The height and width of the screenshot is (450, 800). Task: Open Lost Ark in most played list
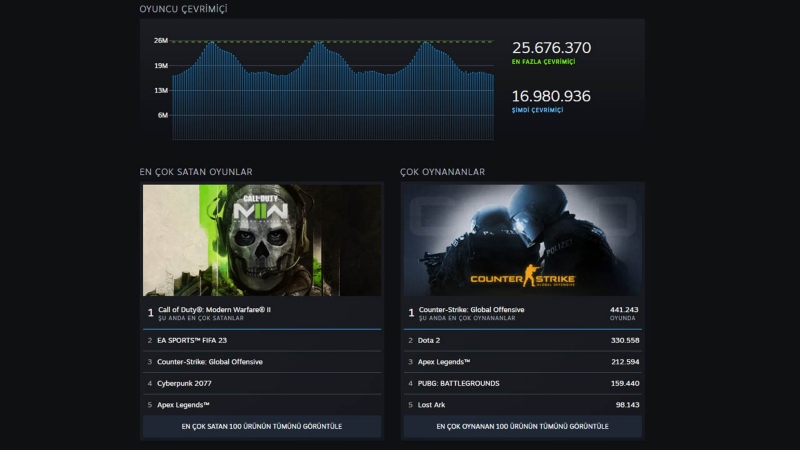[434, 404]
